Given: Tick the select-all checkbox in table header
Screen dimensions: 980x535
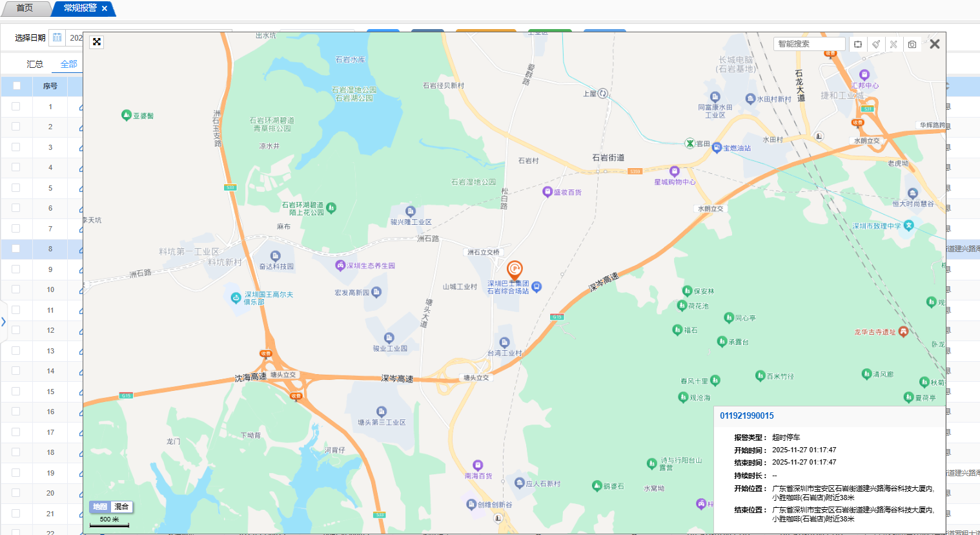Looking at the screenshot, I should (17, 86).
